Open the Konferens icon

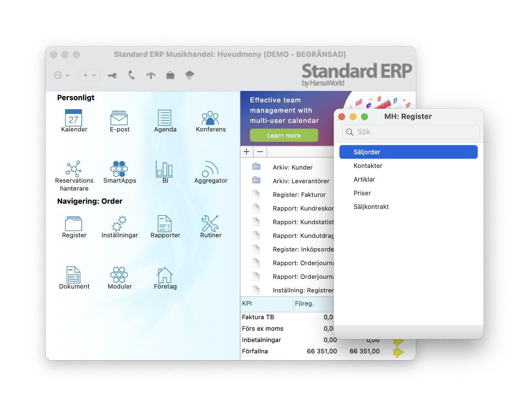(x=211, y=118)
